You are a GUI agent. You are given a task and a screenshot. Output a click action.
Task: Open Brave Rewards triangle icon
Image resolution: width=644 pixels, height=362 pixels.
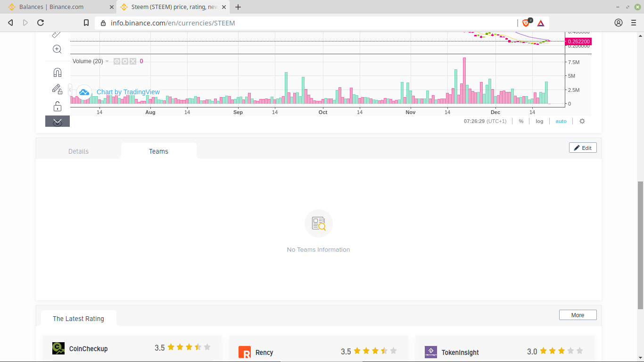coord(541,23)
